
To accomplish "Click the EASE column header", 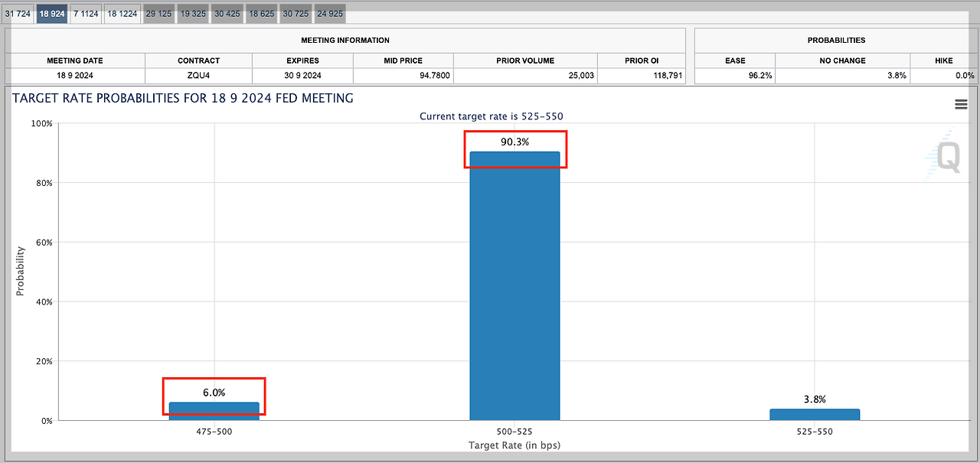I will pyautogui.click(x=735, y=60).
